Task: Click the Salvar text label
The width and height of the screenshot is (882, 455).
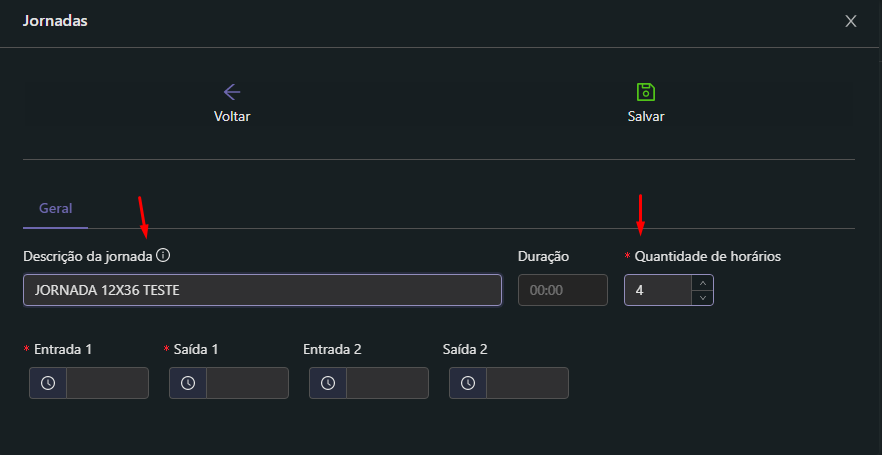Action: [646, 116]
